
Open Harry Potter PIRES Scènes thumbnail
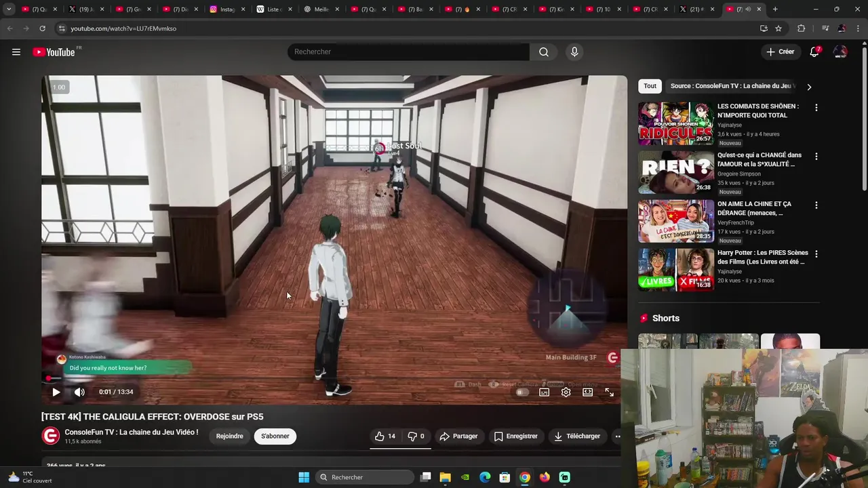tap(675, 270)
